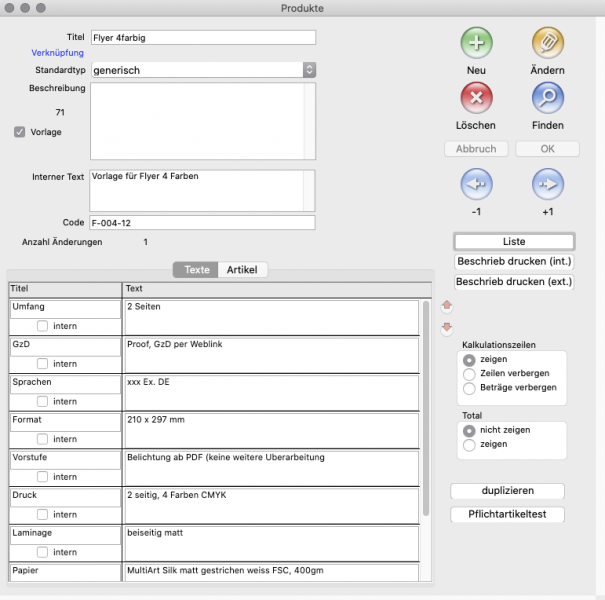Mark the Umfang row as intern
This screenshot has width=605, height=600.
[43, 326]
